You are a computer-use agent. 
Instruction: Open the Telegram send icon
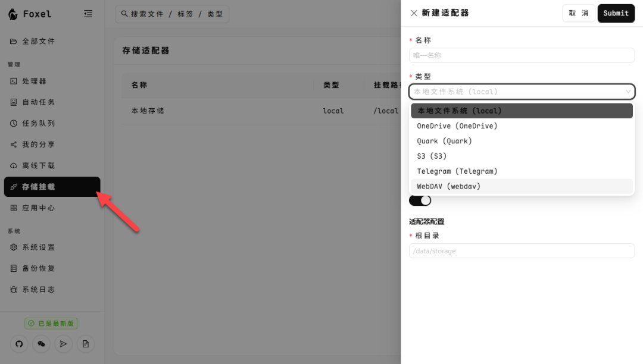pos(63,344)
